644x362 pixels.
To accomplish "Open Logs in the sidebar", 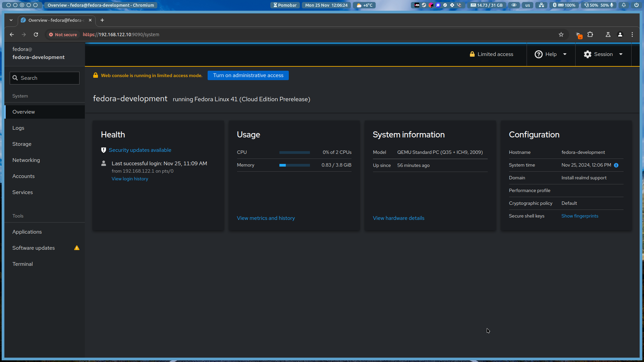I will (45, 128).
